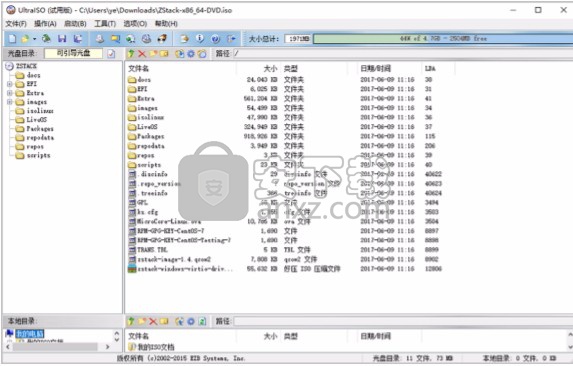The height and width of the screenshot is (366, 573).
Task: Select the Packages folder in the tree
Action: [40, 129]
